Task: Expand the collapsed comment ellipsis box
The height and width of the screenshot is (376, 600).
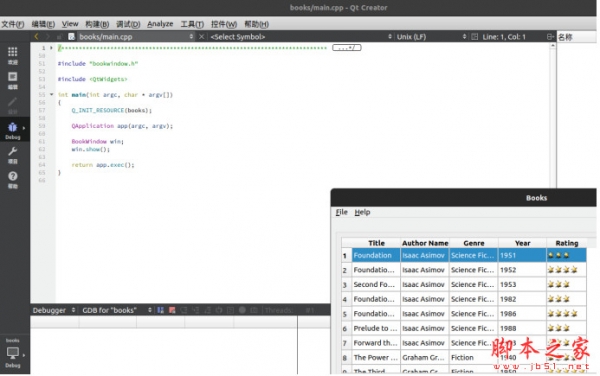Action: pyautogui.click(x=347, y=48)
